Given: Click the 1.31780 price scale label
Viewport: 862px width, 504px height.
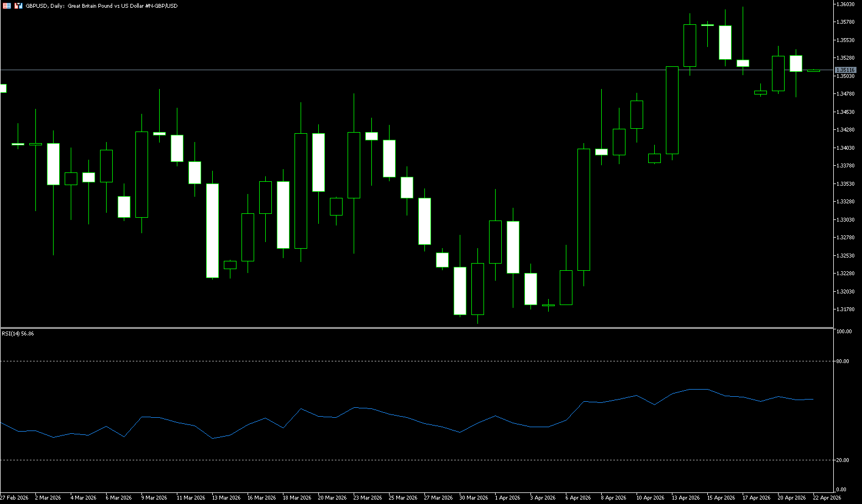Looking at the screenshot, I should 845,309.
